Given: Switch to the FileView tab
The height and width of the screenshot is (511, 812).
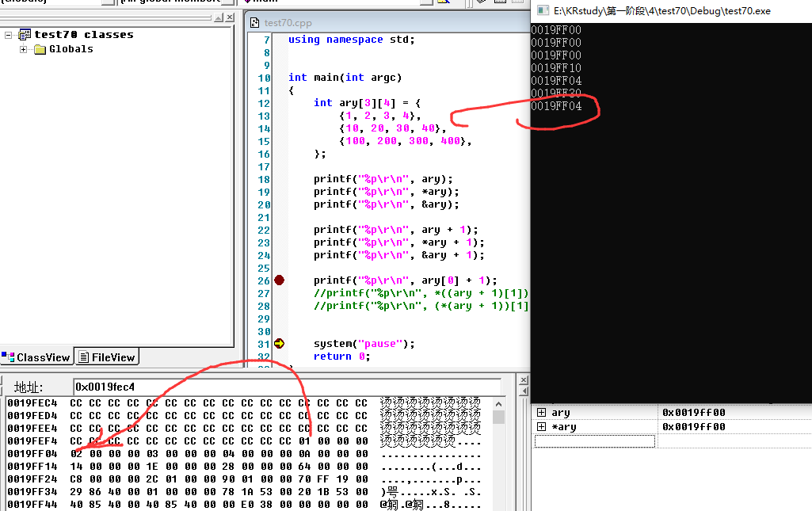Looking at the screenshot, I should [x=107, y=357].
